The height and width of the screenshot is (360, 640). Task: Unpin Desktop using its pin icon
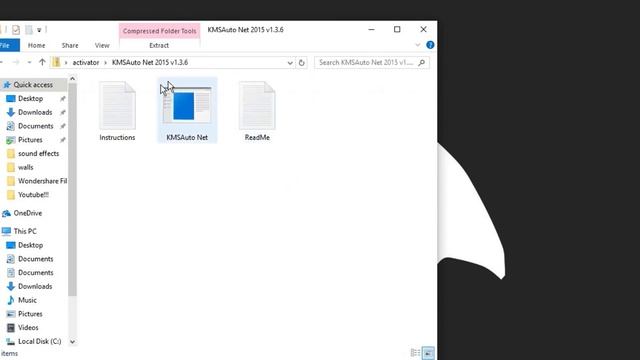pyautogui.click(x=63, y=99)
